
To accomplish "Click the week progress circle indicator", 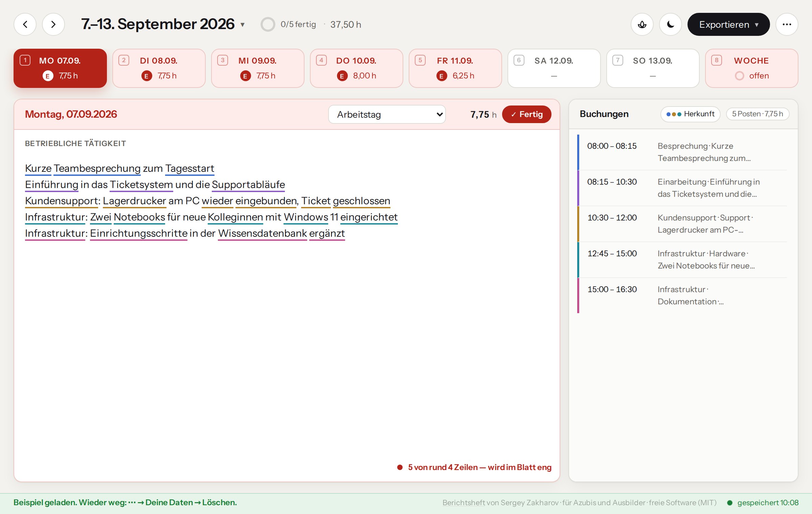I will click(268, 24).
